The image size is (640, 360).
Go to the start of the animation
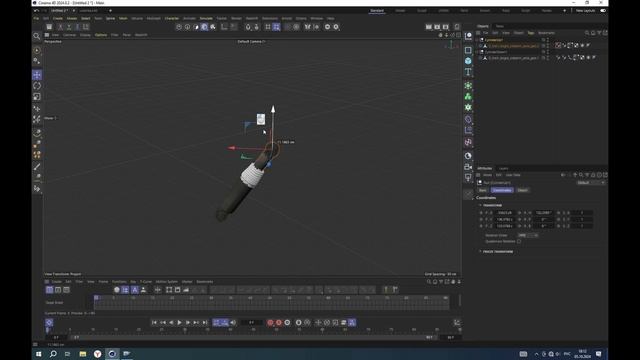(x=154, y=322)
